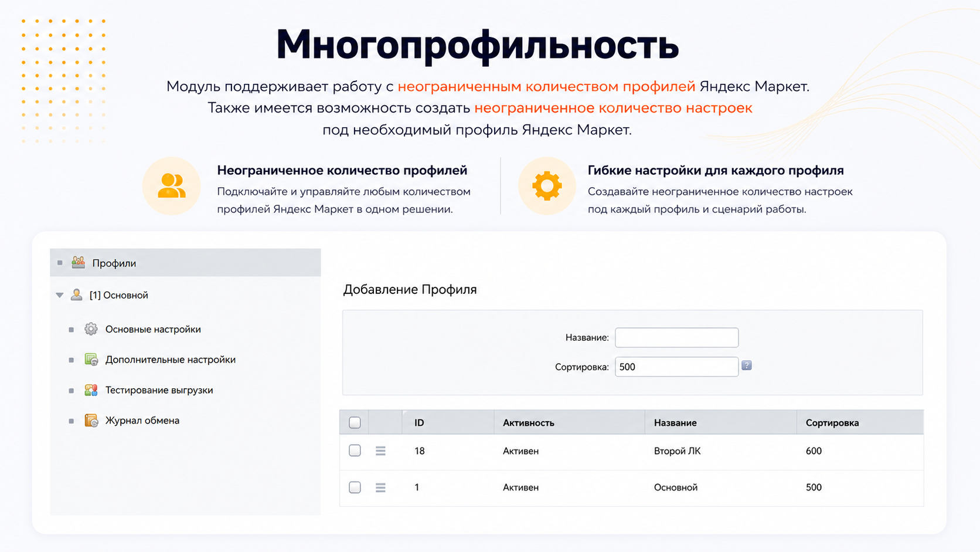The image size is (980, 552).
Task: Click ID value 1 in the table
Action: coord(417,487)
